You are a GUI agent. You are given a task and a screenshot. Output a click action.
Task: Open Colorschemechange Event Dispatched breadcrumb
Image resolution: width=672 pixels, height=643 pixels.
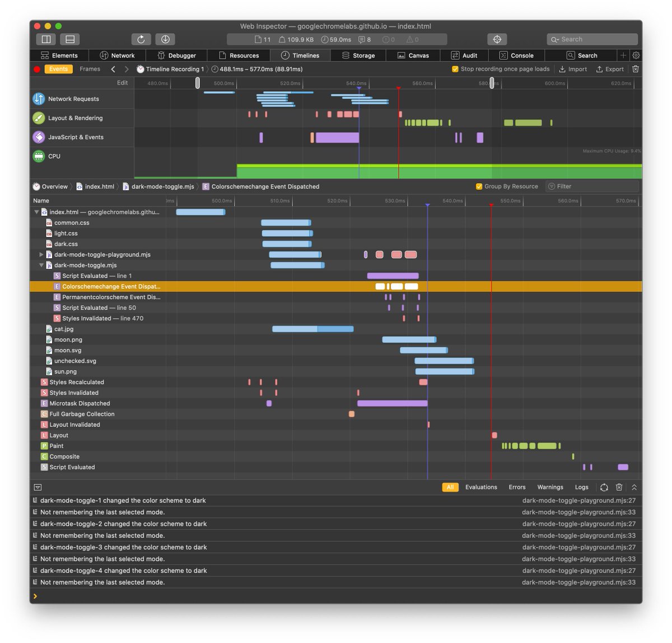coord(261,187)
